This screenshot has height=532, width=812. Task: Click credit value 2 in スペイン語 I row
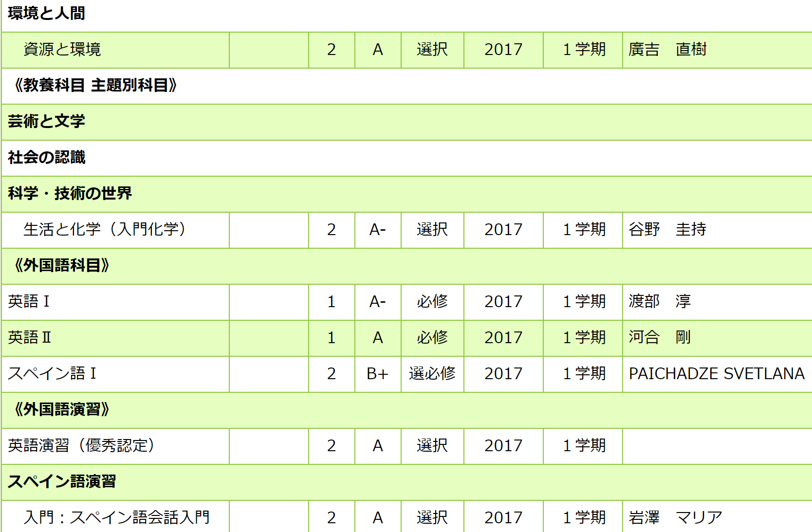(x=332, y=373)
